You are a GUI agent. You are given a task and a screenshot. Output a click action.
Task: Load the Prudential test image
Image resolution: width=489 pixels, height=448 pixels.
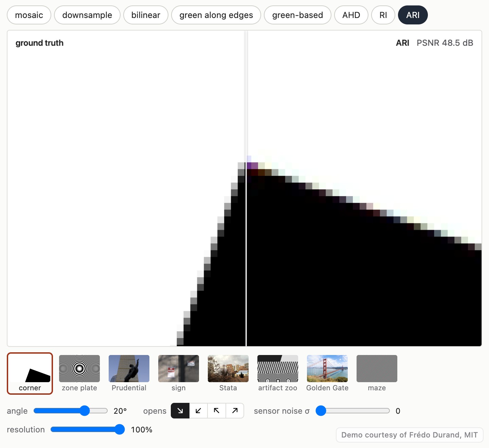129,373
